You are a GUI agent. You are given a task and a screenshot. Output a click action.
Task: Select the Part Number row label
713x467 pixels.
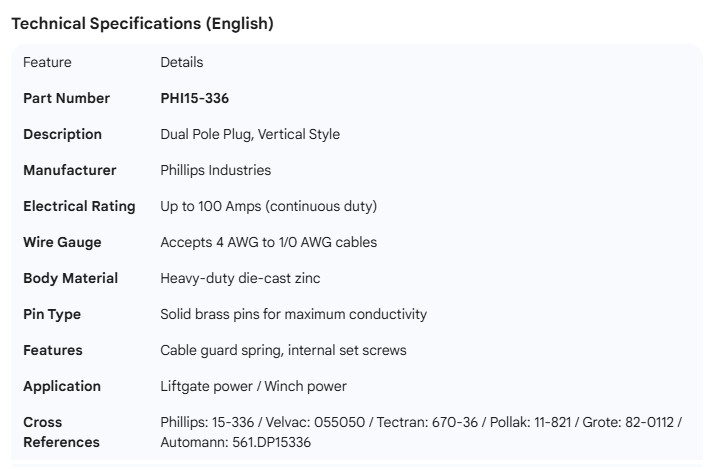(67, 98)
